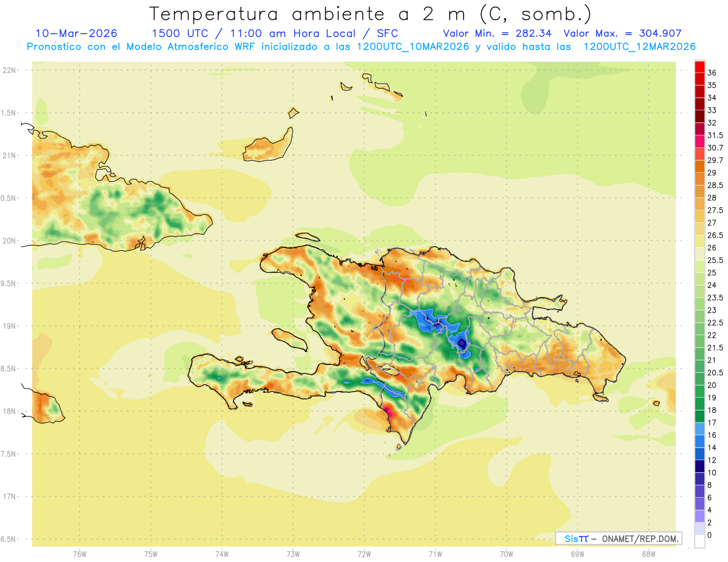The height and width of the screenshot is (562, 728).
Task: Click the legend value '20.5'
Action: click(x=715, y=372)
